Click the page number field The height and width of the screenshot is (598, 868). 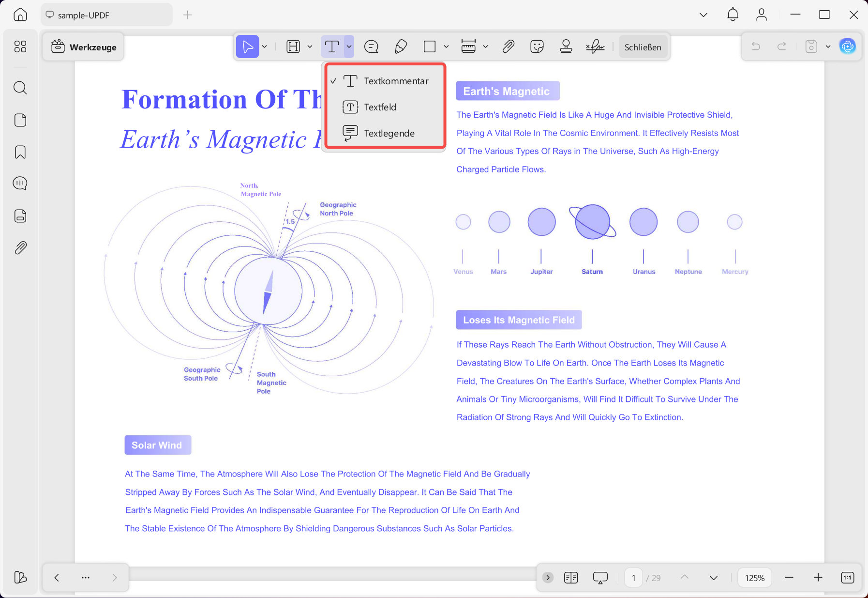point(633,578)
